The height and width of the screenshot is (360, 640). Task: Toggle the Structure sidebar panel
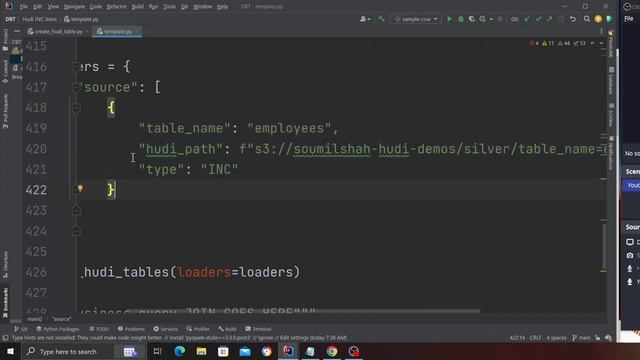coord(5,265)
